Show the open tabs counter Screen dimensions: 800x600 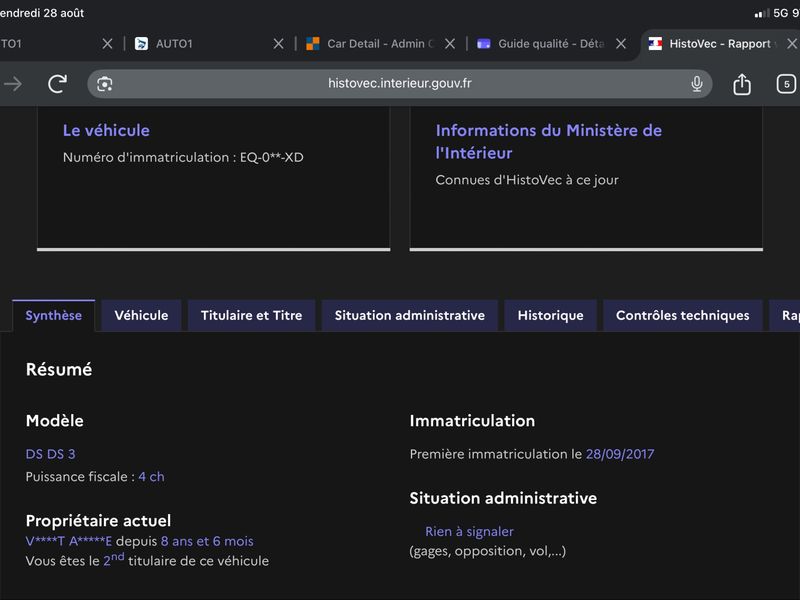[786, 84]
